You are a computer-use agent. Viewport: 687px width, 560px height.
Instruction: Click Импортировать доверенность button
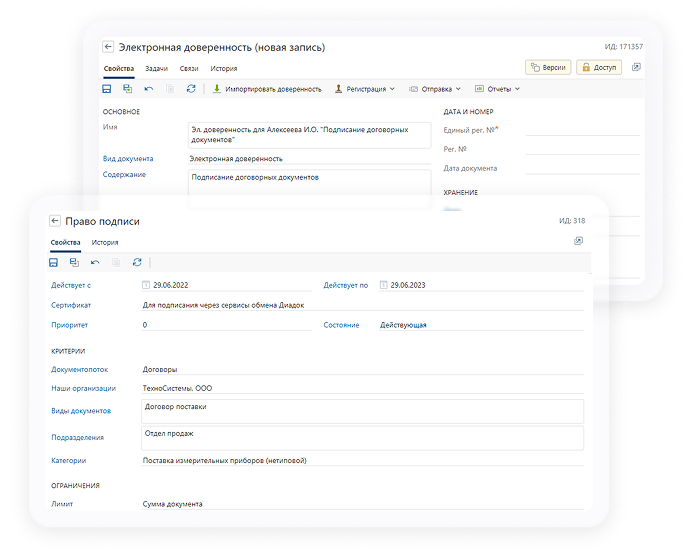tap(267, 89)
